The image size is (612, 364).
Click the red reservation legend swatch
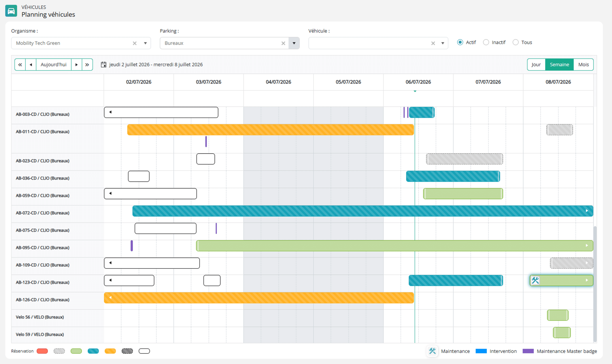click(42, 351)
